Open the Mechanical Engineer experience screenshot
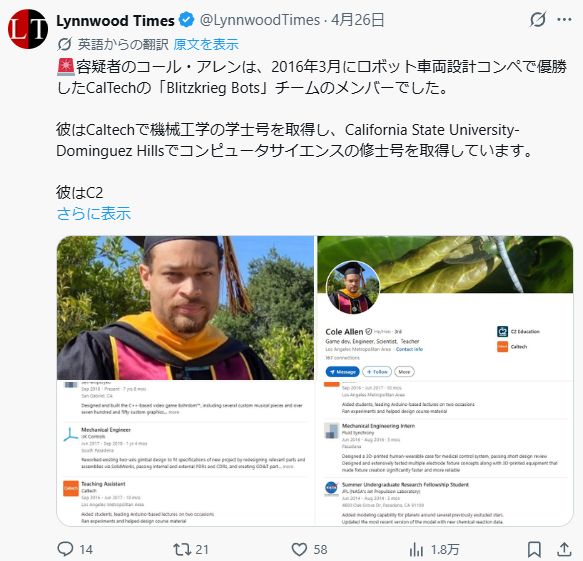583x561 pixels. point(186,453)
